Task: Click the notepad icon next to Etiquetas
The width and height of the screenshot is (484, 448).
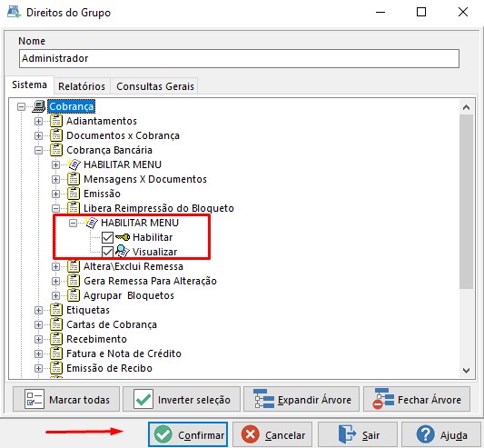Action: coord(56,310)
